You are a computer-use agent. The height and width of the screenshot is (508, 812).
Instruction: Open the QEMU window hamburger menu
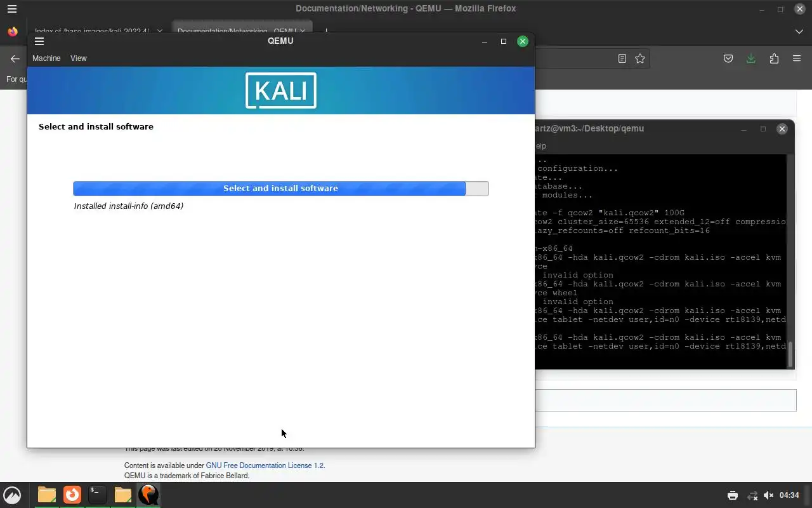39,41
